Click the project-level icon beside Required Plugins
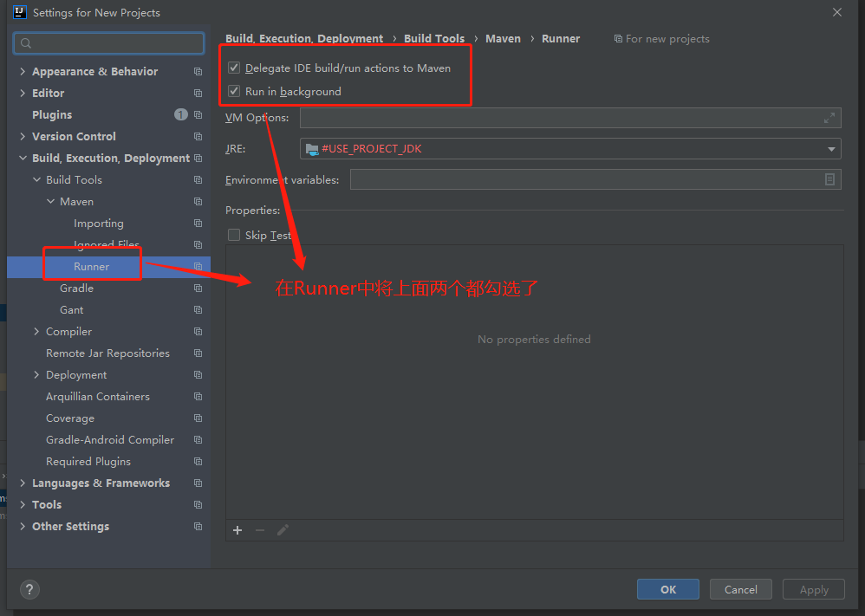 pos(198,461)
